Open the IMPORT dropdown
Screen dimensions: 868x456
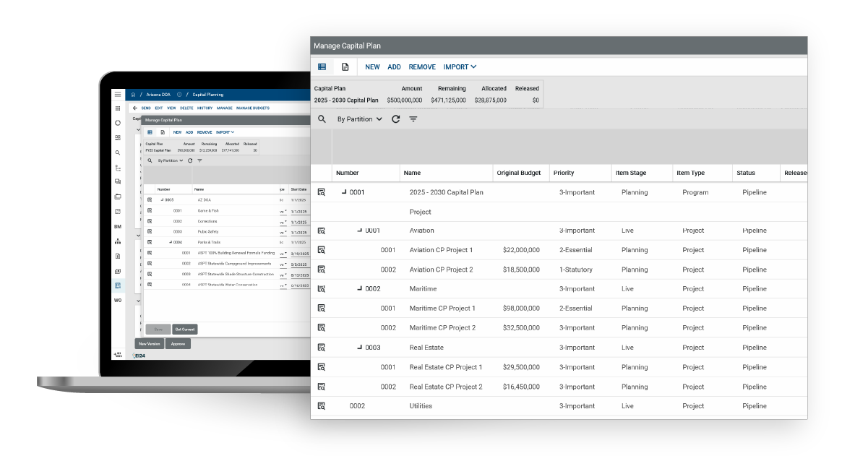coord(459,66)
